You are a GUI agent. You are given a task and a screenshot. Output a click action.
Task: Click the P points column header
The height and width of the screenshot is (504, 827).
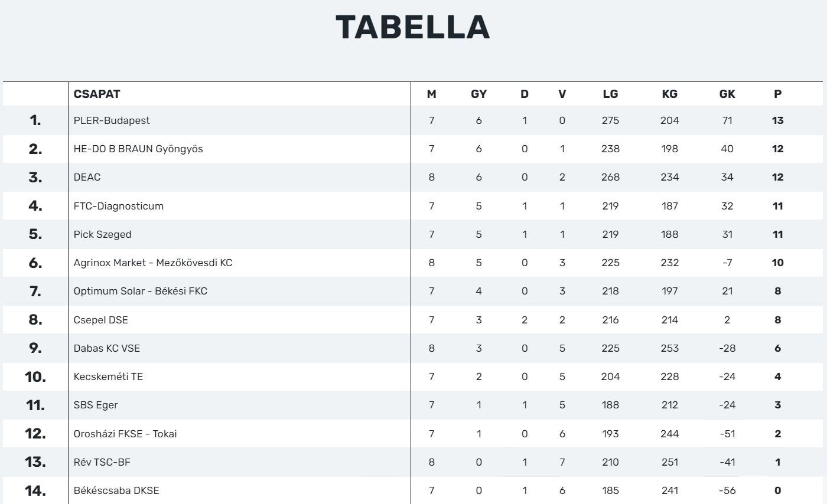click(777, 94)
